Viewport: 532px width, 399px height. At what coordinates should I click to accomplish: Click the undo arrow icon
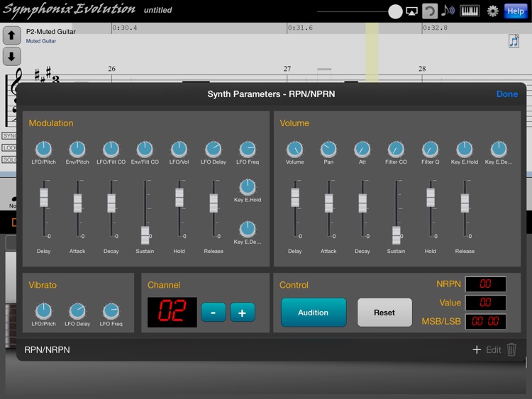point(430,11)
